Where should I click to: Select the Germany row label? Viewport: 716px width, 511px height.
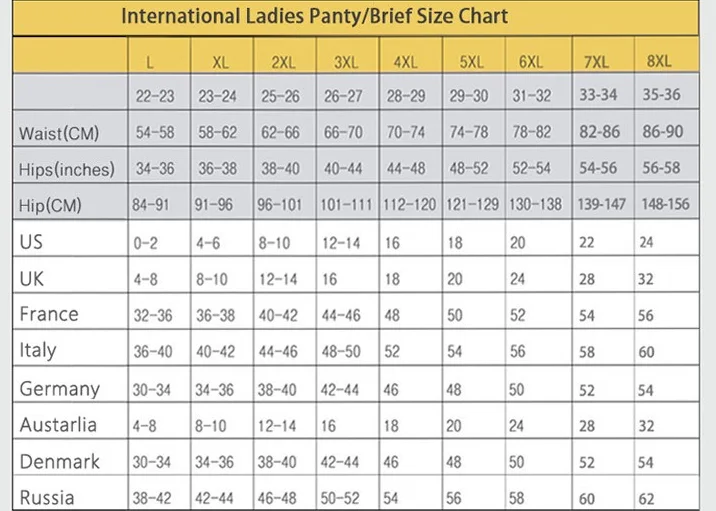[x=59, y=389]
